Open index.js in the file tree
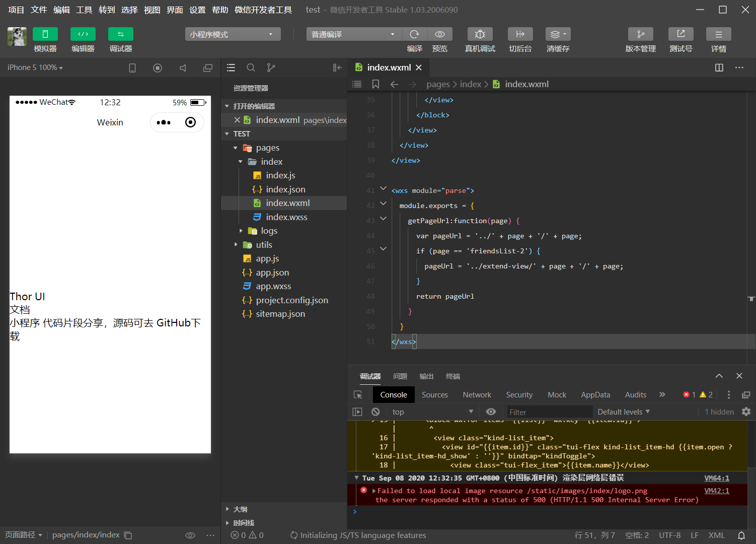This screenshot has width=756, height=544. click(x=280, y=175)
